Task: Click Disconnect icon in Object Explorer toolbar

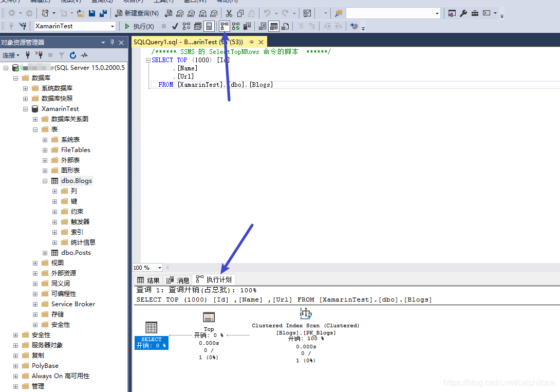Action: click(x=39, y=55)
